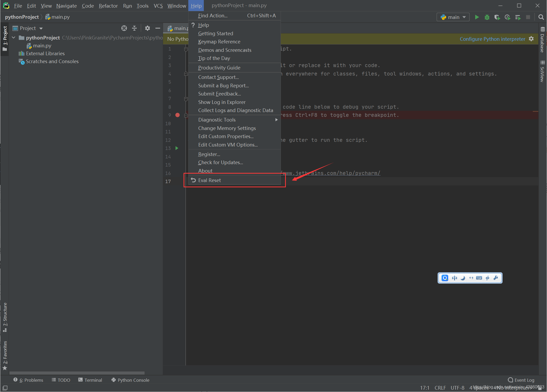This screenshot has height=392, width=547.
Task: Toggle the code fold marker at line 4
Action: (186, 74)
